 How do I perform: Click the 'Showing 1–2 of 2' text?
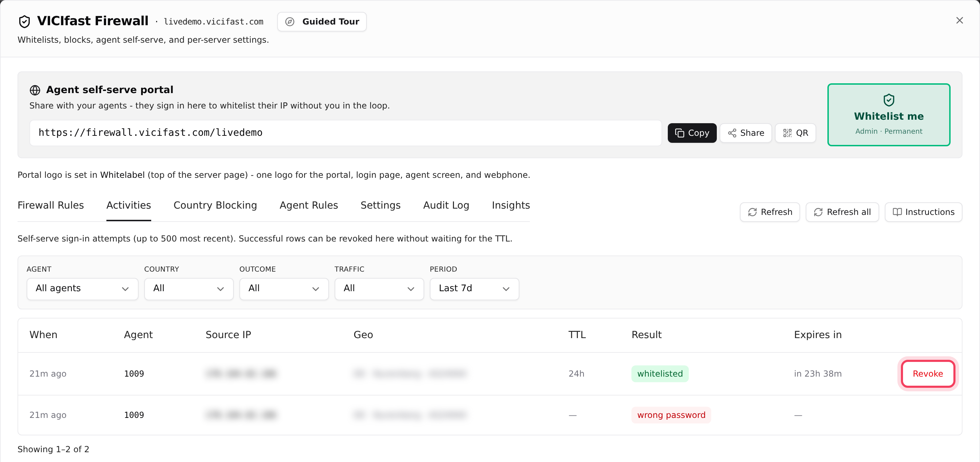tap(53, 449)
